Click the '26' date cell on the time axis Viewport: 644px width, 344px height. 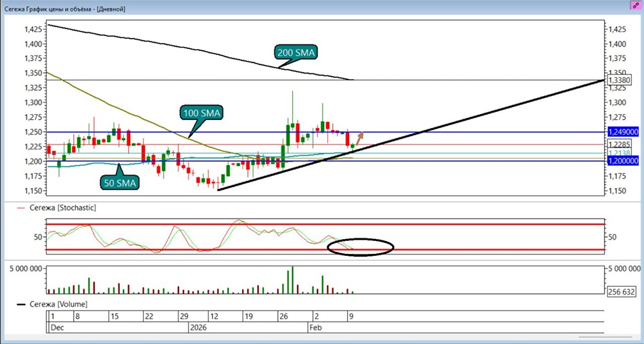[296, 317]
